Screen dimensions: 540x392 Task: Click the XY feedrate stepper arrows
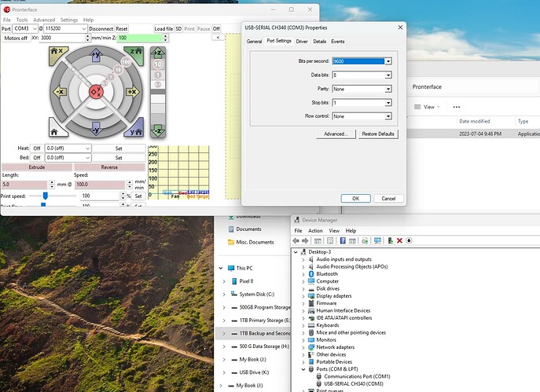click(x=87, y=38)
